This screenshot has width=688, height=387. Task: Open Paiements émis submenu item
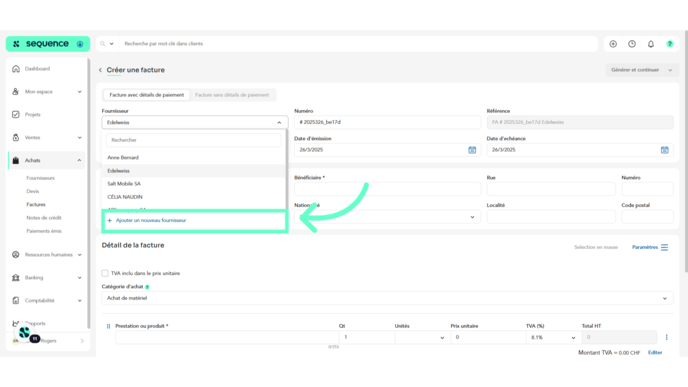click(44, 231)
